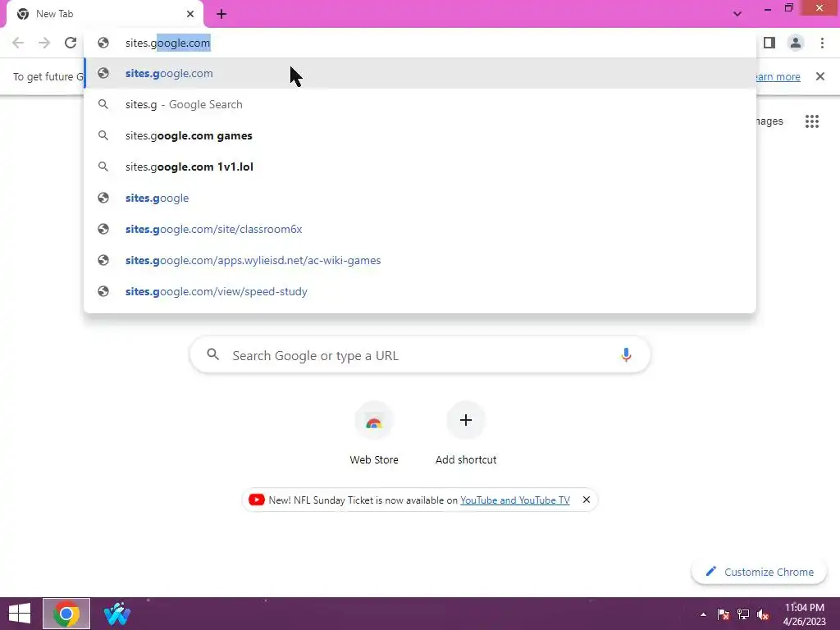The height and width of the screenshot is (630, 840).
Task: Click the address bar text sites.google.com
Action: click(167, 43)
